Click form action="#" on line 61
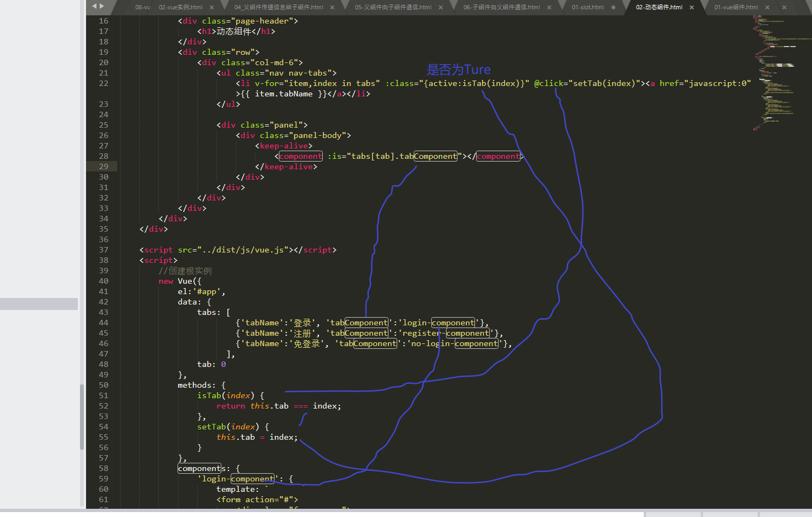The image size is (812, 517). coord(257,499)
